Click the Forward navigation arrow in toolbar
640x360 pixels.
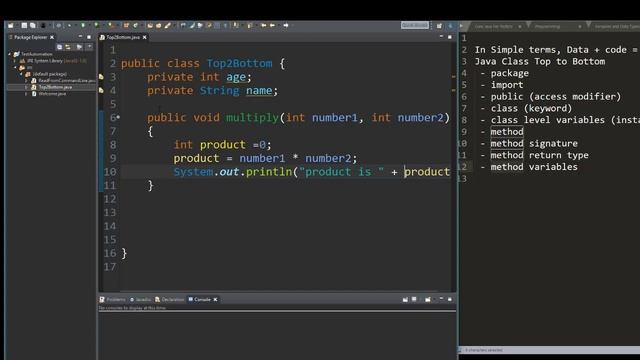coord(286,25)
